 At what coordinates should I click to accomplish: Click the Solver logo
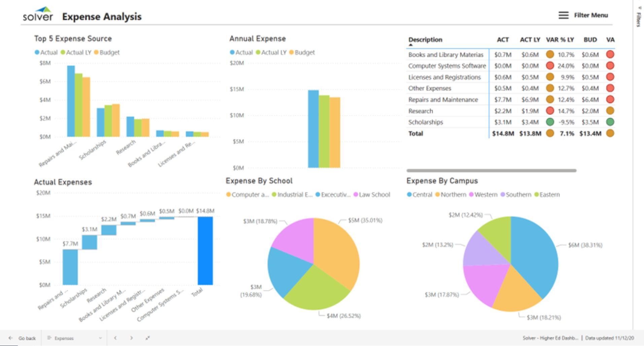tap(38, 14)
